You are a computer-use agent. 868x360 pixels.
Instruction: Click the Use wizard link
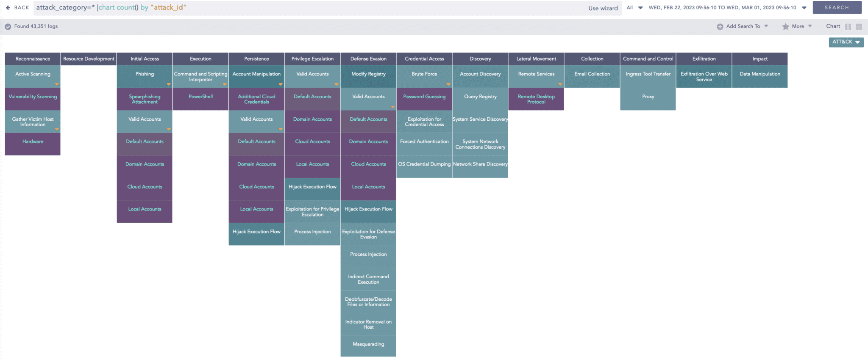[x=603, y=8]
